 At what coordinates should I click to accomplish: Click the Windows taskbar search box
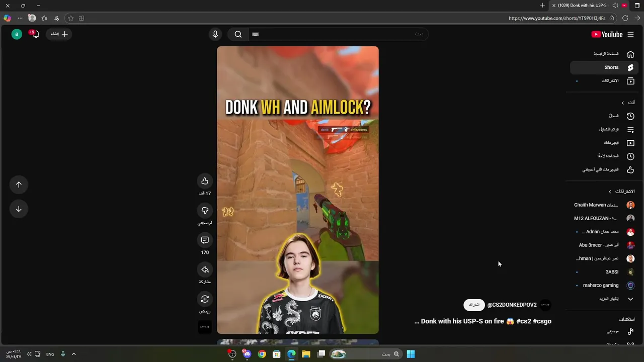366,354
